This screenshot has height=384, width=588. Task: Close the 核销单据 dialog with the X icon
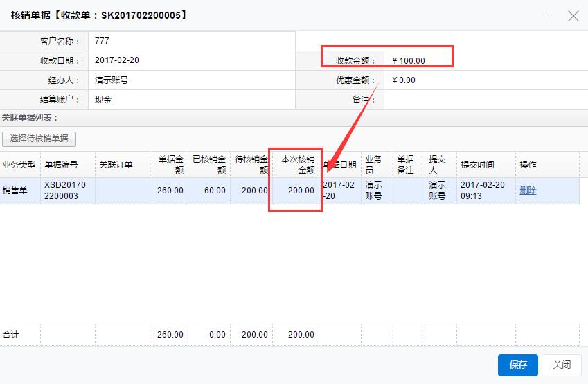[x=573, y=16]
